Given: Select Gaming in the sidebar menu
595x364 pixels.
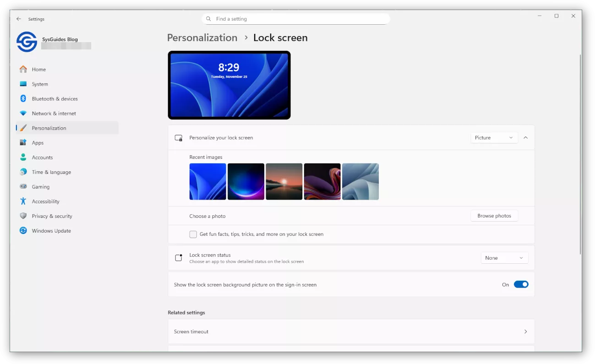Looking at the screenshot, I should coord(41,186).
